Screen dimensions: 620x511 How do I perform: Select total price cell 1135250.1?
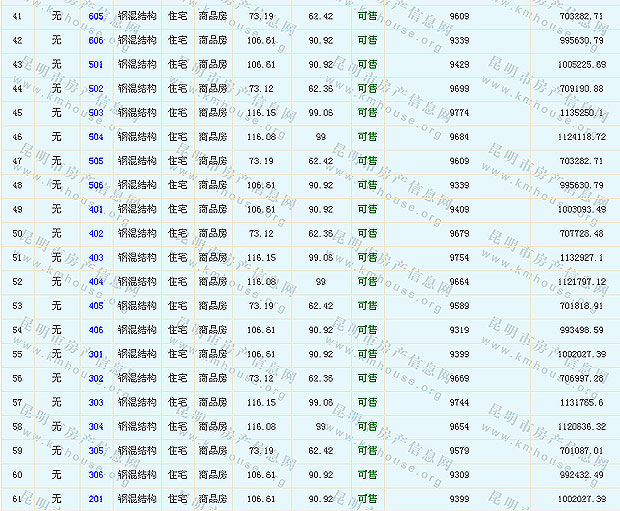tap(582, 114)
